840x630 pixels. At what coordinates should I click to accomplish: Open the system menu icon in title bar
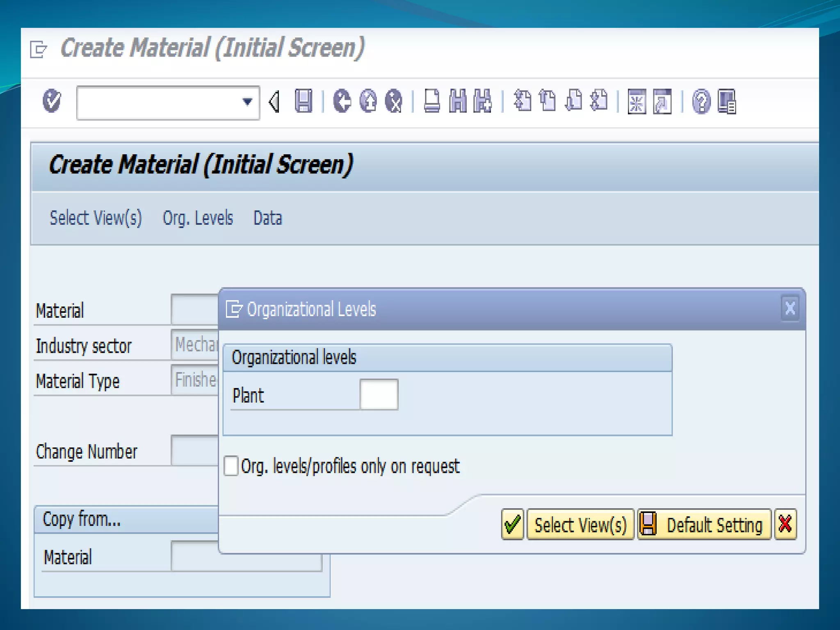pyautogui.click(x=39, y=50)
